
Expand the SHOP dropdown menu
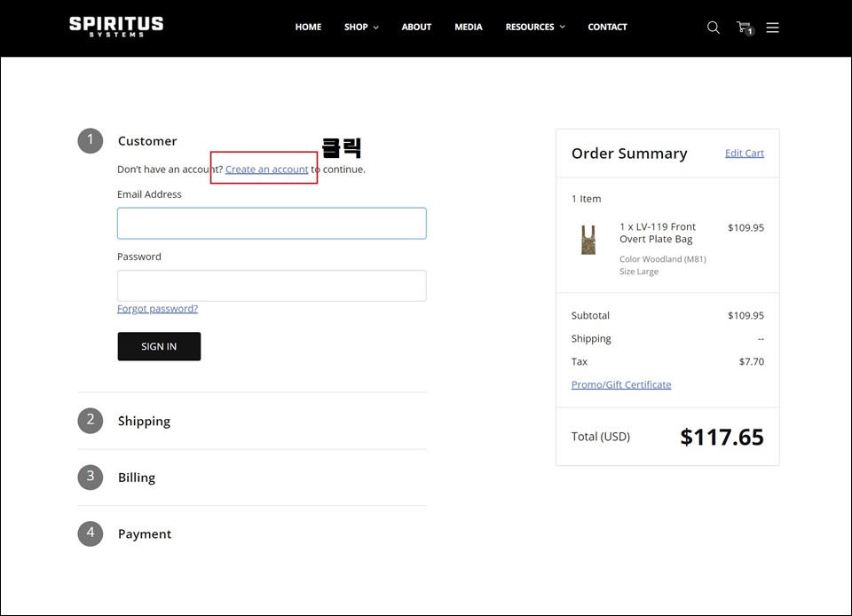click(x=361, y=28)
